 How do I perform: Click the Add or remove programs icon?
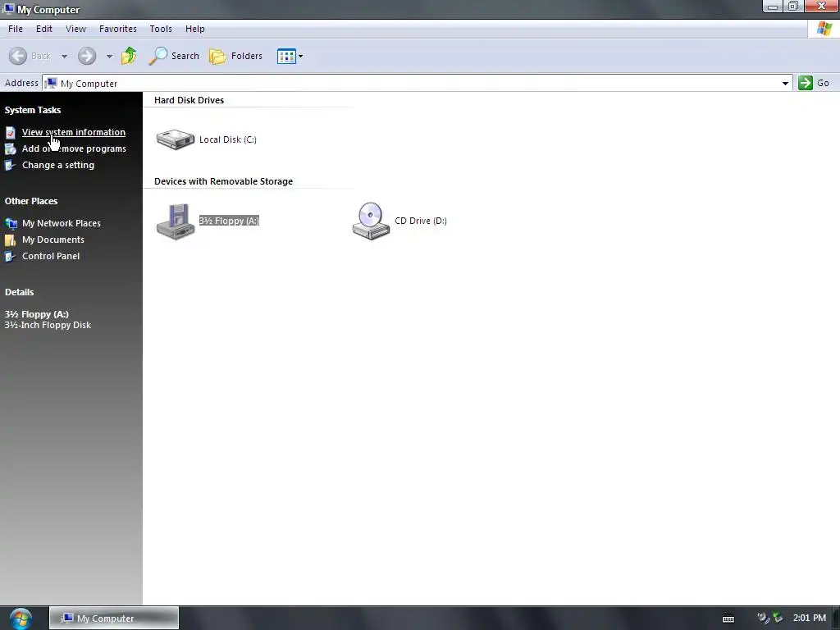pos(10,149)
